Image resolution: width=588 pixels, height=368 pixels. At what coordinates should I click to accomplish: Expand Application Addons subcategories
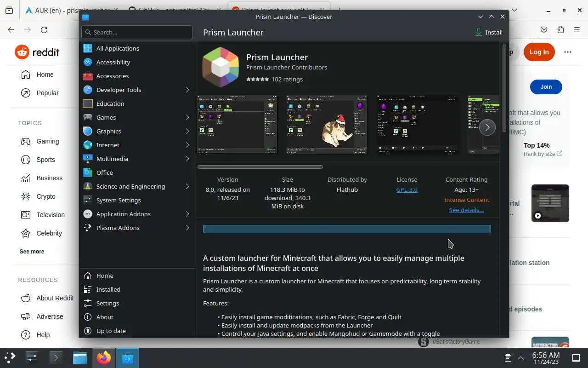[187, 214]
